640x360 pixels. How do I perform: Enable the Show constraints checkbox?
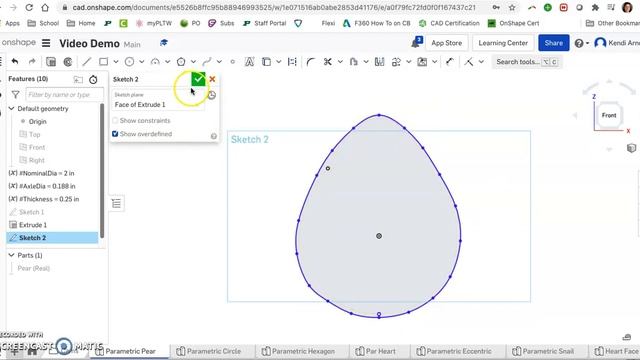115,120
